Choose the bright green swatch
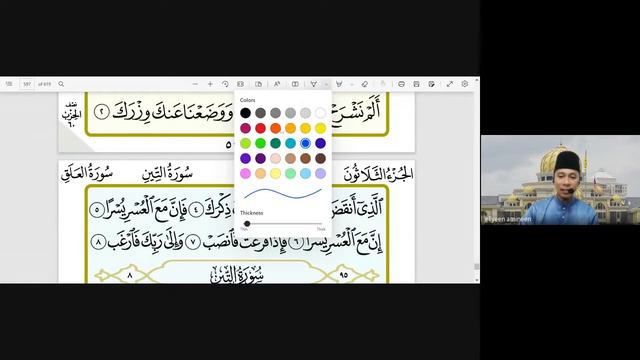Viewport: 640px width, 360px height. point(260,143)
